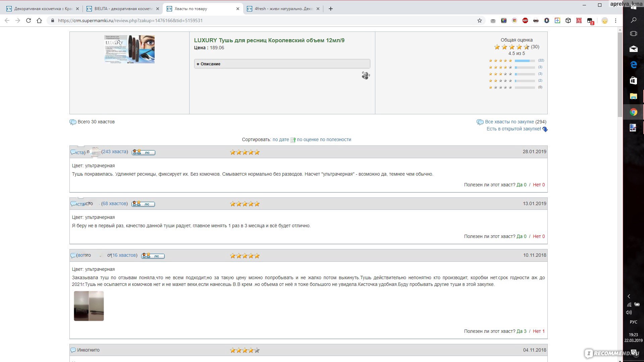Sort reviews по оценке

(x=307, y=140)
